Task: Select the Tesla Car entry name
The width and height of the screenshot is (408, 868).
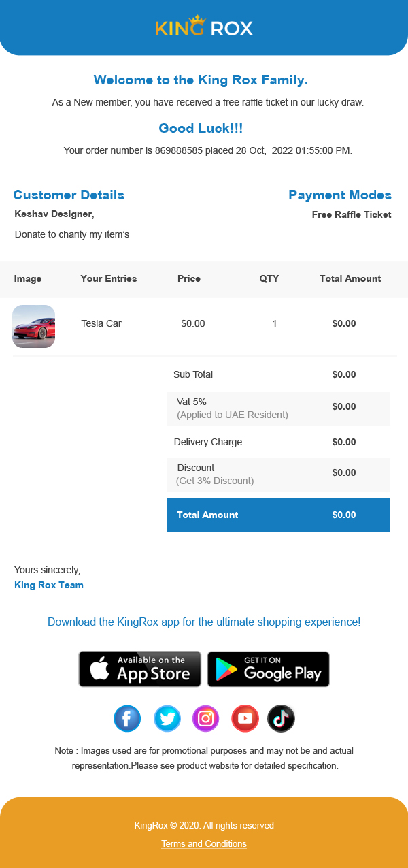Action: (x=101, y=323)
